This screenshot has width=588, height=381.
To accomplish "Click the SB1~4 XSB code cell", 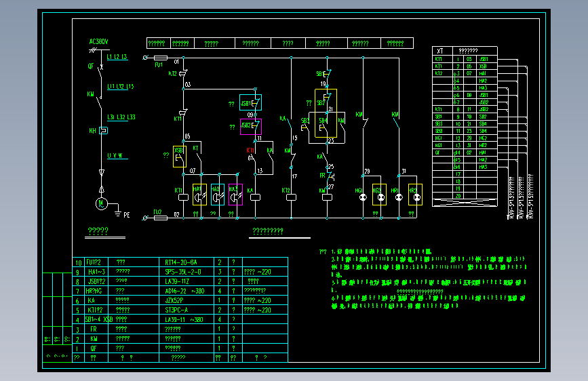I will (x=96, y=319).
